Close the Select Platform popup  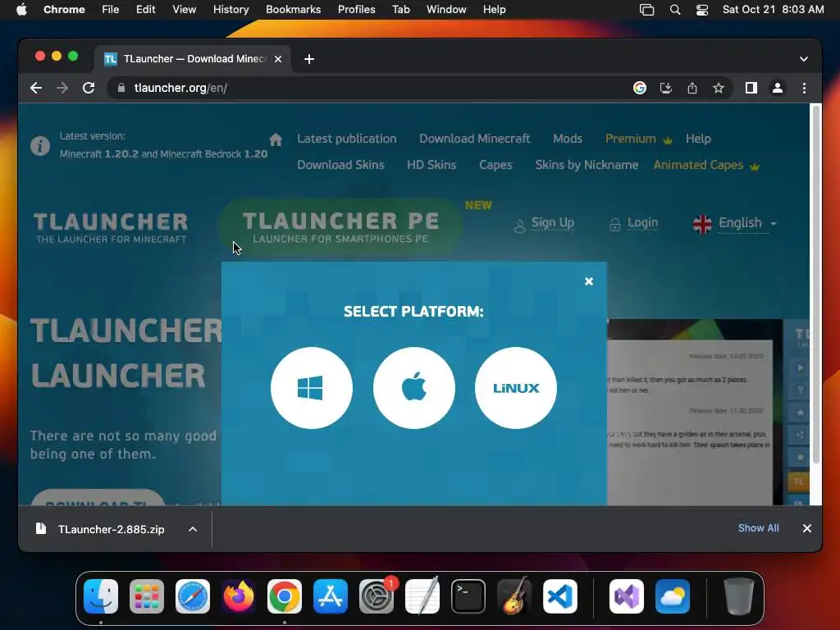pos(589,281)
